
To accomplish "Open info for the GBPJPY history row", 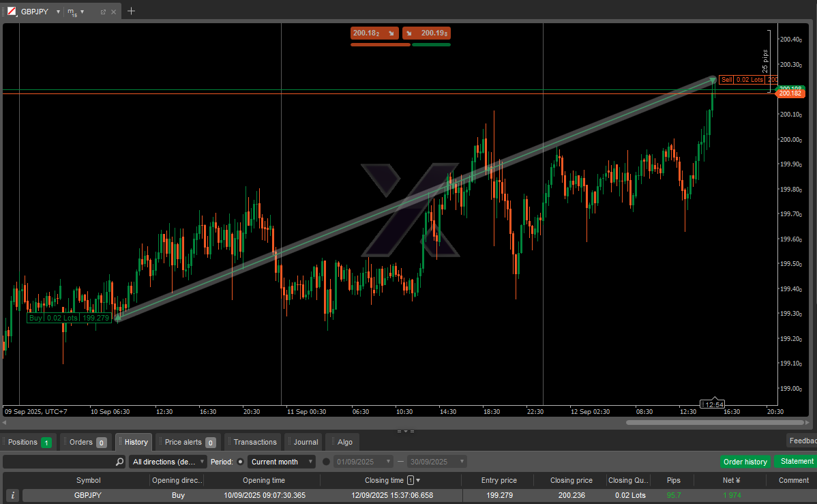I will [x=12, y=496].
